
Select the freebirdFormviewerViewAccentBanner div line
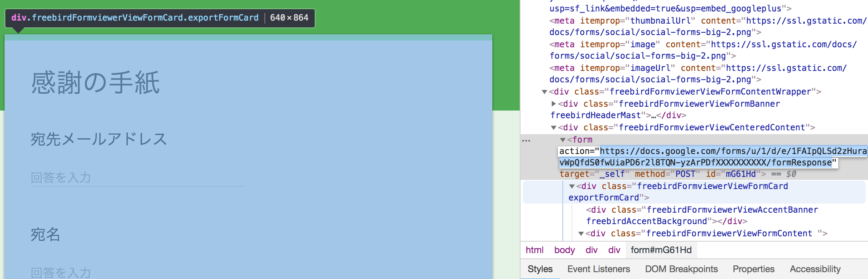(x=702, y=215)
